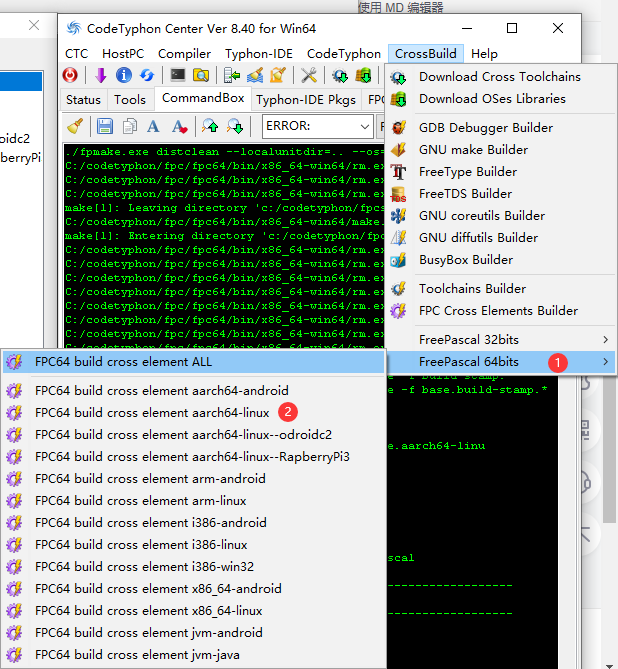Click the purple down-arrow toolbar icon
618x669 pixels.
[x=101, y=76]
